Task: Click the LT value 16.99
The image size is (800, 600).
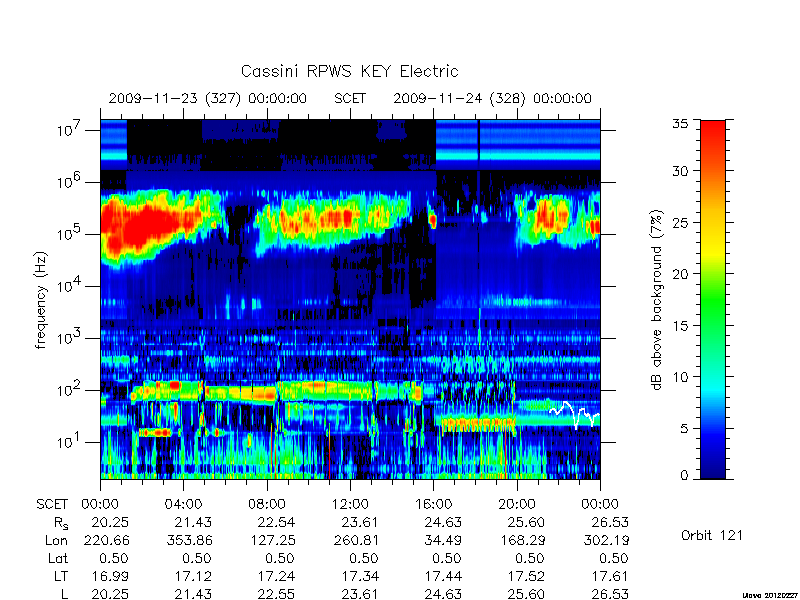Action: click(x=110, y=576)
